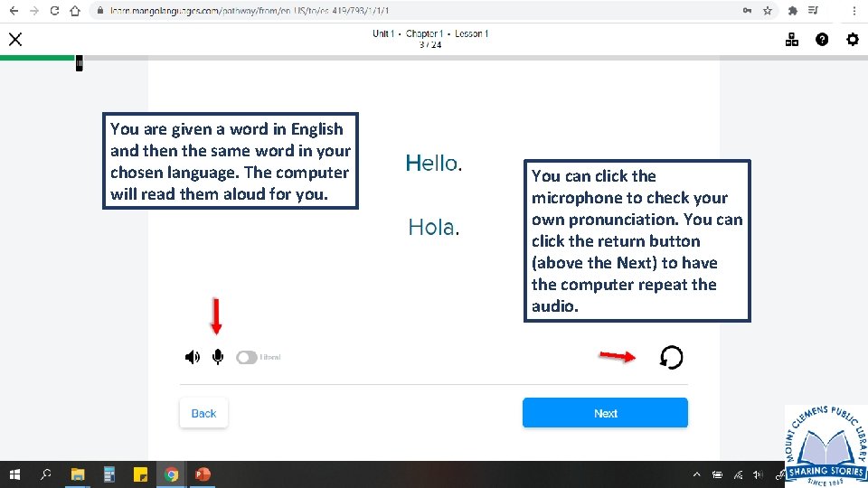The image size is (868, 488).
Task: Open the settings gear icon
Action: [853, 39]
